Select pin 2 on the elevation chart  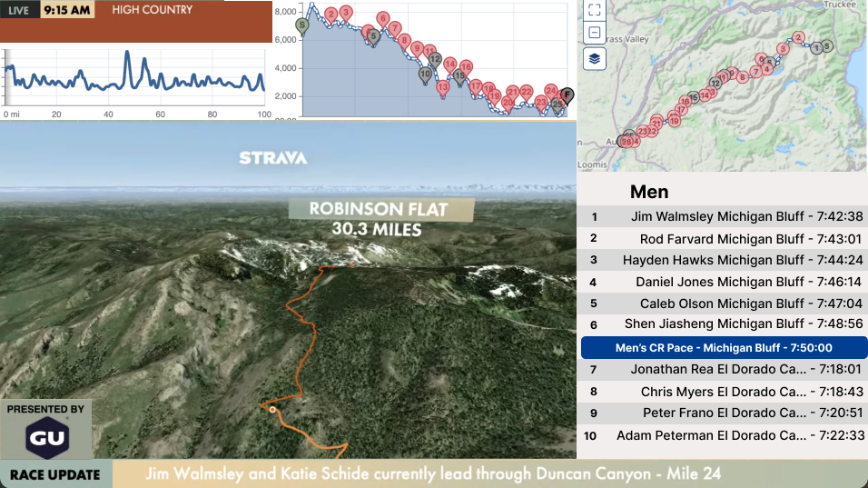(331, 15)
